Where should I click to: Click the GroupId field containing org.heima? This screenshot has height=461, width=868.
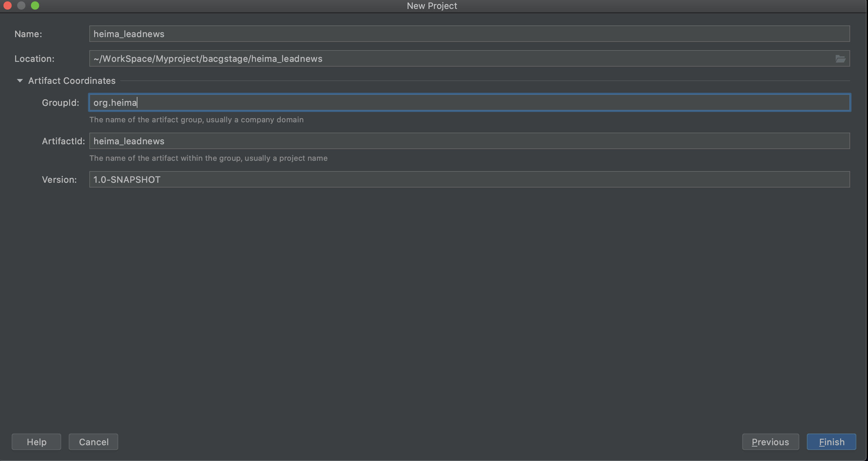pos(469,102)
